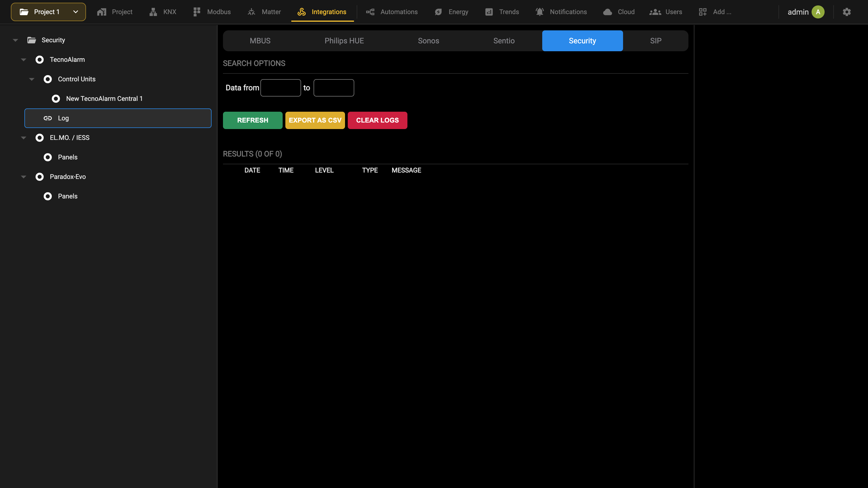
Task: Switch to the Philips HUE tab
Action: pos(344,41)
